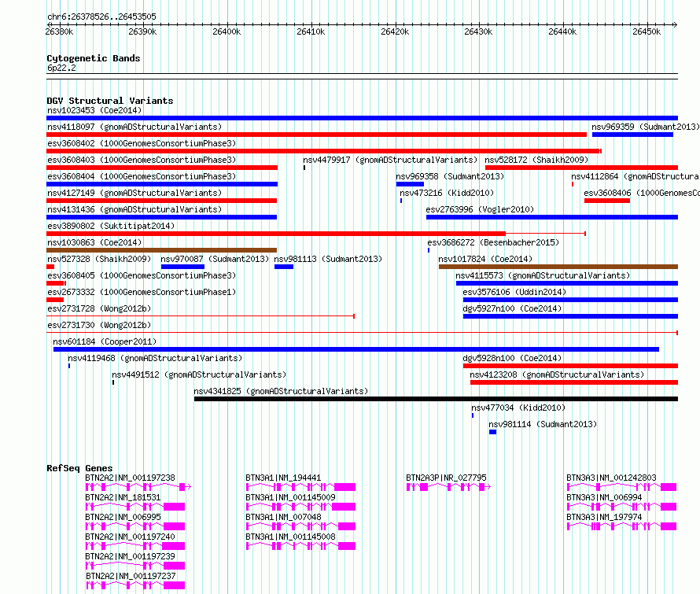Select esv3608403 variant label

click(142, 160)
